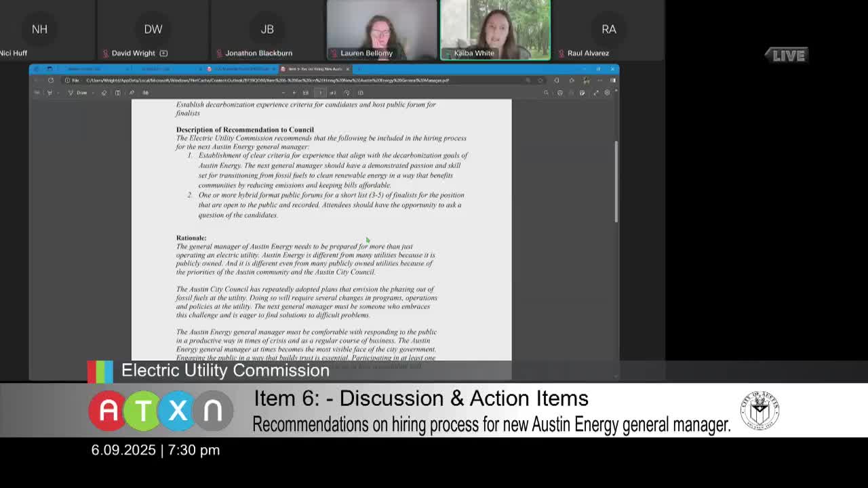The height and width of the screenshot is (488, 868).
Task: Select Raul Alvarez participant tile
Action: coord(609,30)
